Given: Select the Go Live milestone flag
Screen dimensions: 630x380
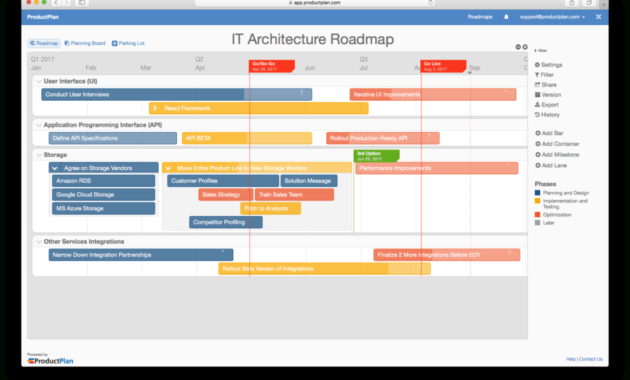Looking at the screenshot, I should click(443, 66).
